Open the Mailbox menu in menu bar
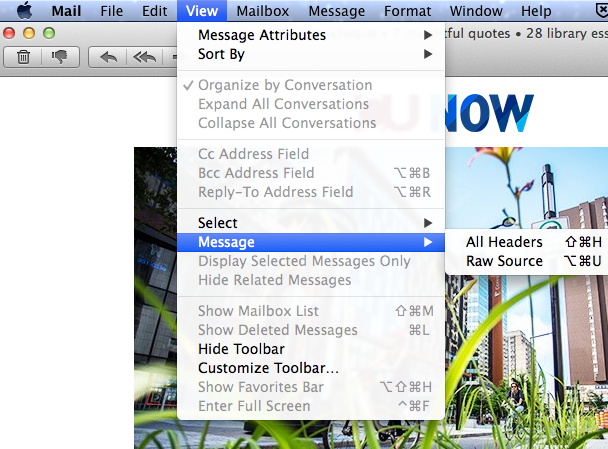The image size is (608, 449). 262,11
